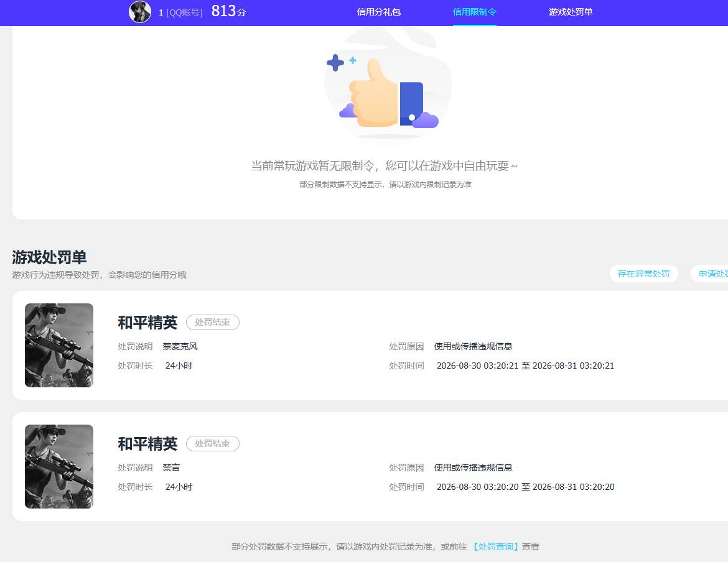Select the 禁麦克风 penalty description
Image resolution: width=728 pixels, height=562 pixels.
click(x=180, y=346)
